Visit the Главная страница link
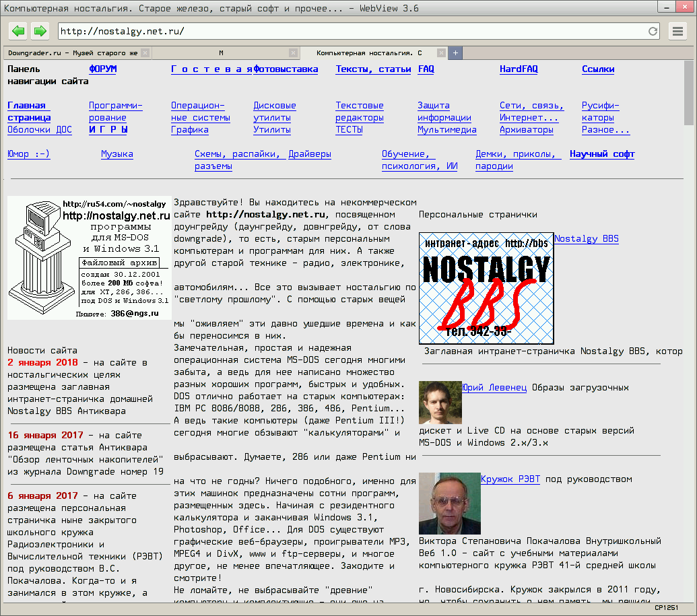Image resolution: width=697 pixels, height=616 pixels. [28, 111]
